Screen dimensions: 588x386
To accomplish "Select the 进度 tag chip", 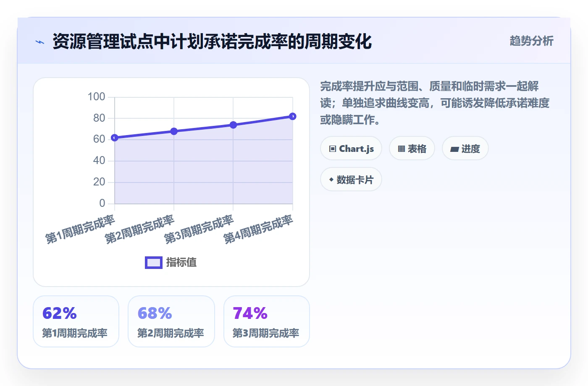I will click(465, 149).
